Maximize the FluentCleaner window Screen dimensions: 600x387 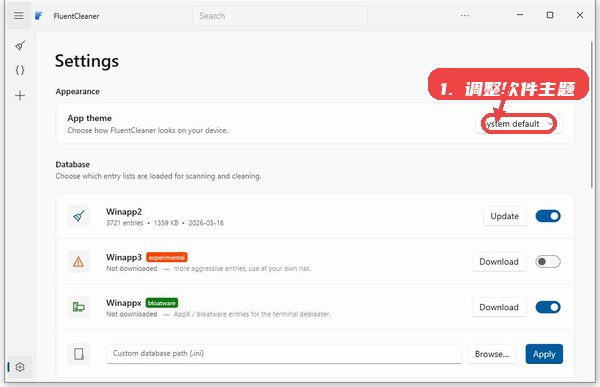tap(550, 15)
